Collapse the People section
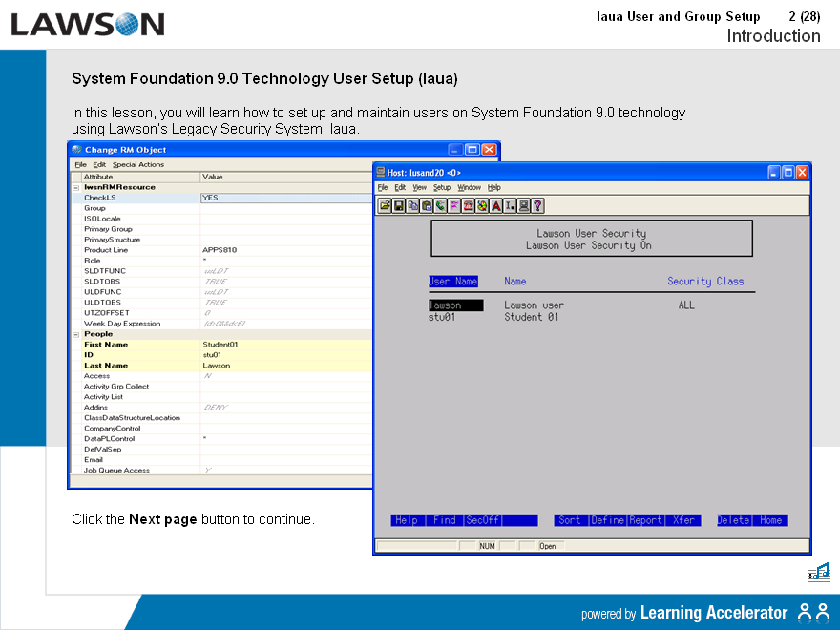Image resolution: width=840 pixels, height=630 pixels. (76, 334)
